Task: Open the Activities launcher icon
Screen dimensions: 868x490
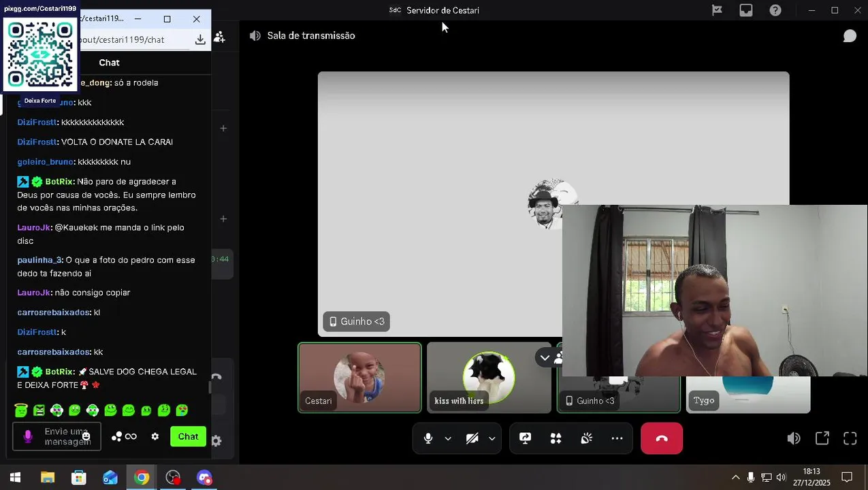Action: pos(556,438)
